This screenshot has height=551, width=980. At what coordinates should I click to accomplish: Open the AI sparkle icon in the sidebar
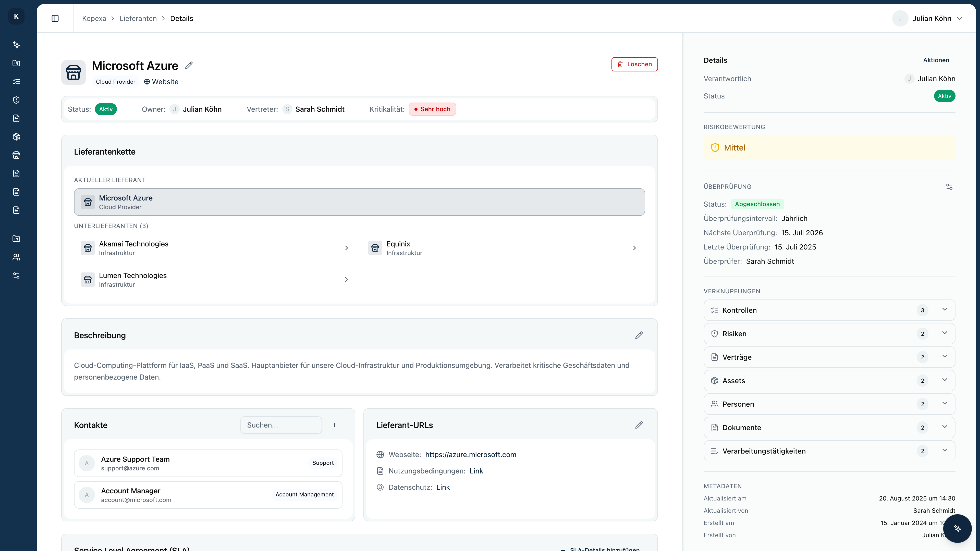[x=16, y=45]
